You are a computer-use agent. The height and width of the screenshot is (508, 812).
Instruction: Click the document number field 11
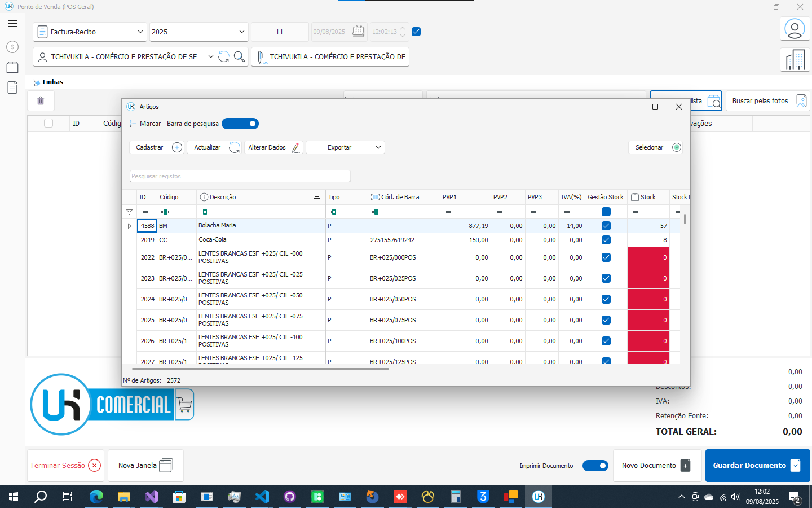280,32
